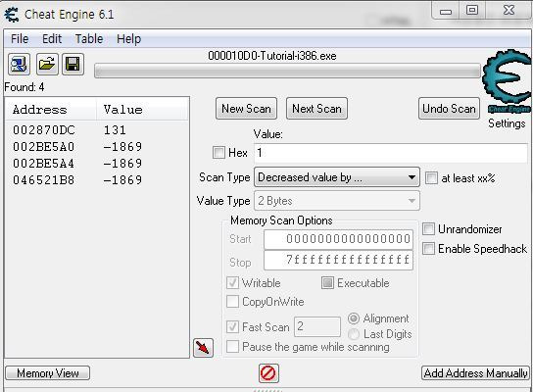Click the red arrow add-to-address-list icon
Image resolution: width=533 pixels, height=392 pixels.
click(x=203, y=348)
